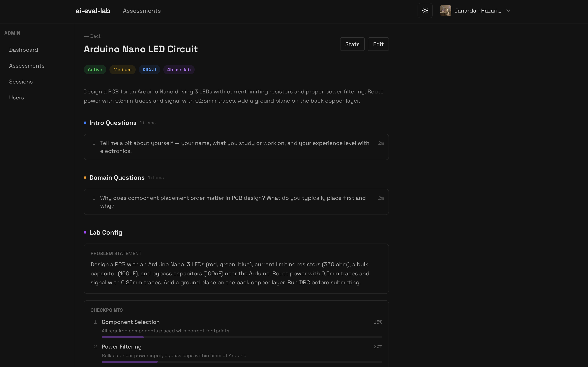Open the Assessments top navigation item
Screen dimensions: 588x367
coord(142,11)
